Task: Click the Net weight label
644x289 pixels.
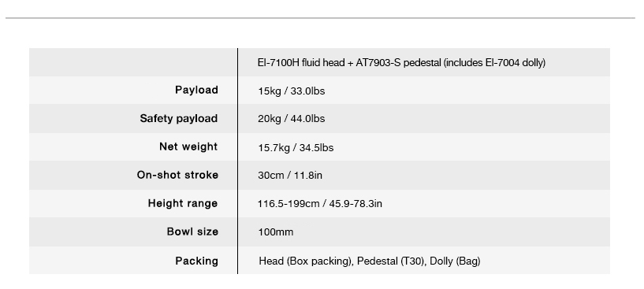Action: pyautogui.click(x=188, y=146)
